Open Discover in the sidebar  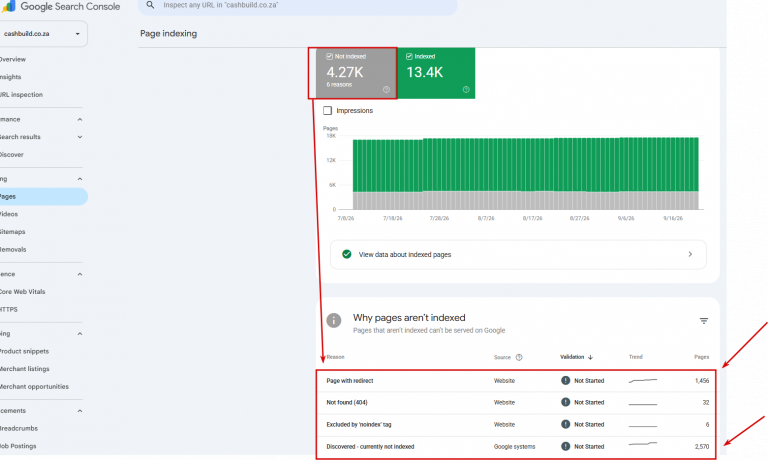click(12, 155)
